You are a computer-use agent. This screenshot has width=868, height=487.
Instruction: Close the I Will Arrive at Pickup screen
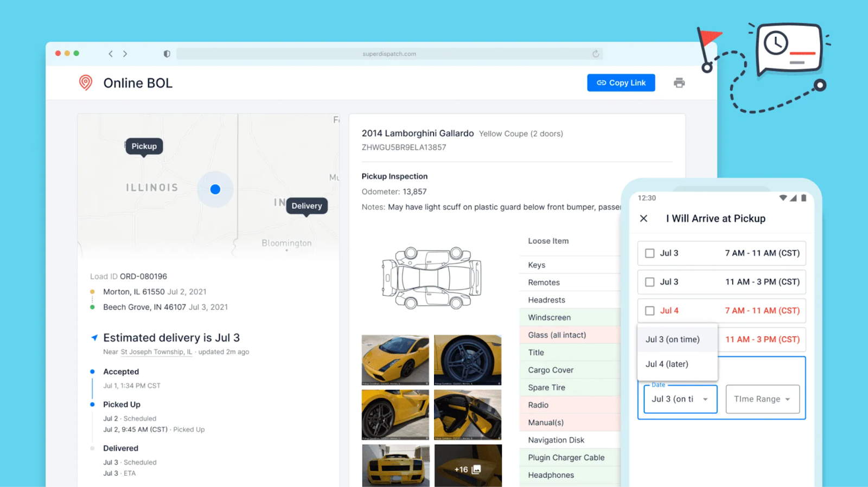click(643, 219)
